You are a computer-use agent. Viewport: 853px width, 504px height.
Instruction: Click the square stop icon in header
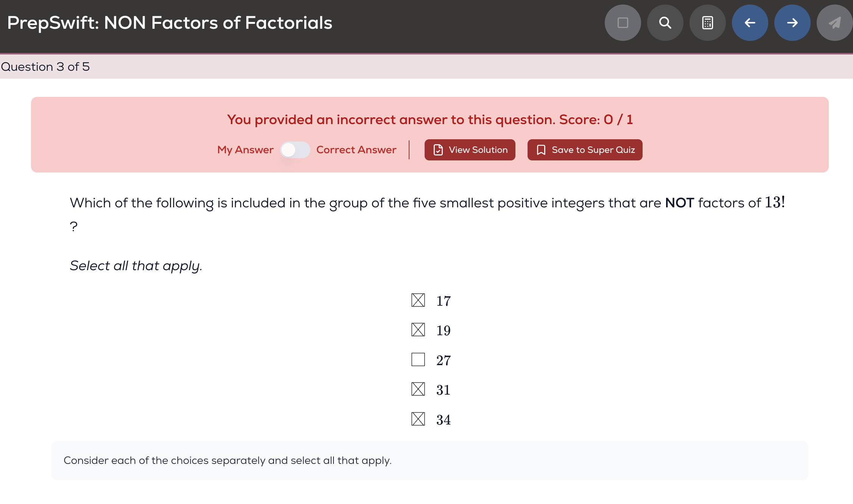(623, 23)
